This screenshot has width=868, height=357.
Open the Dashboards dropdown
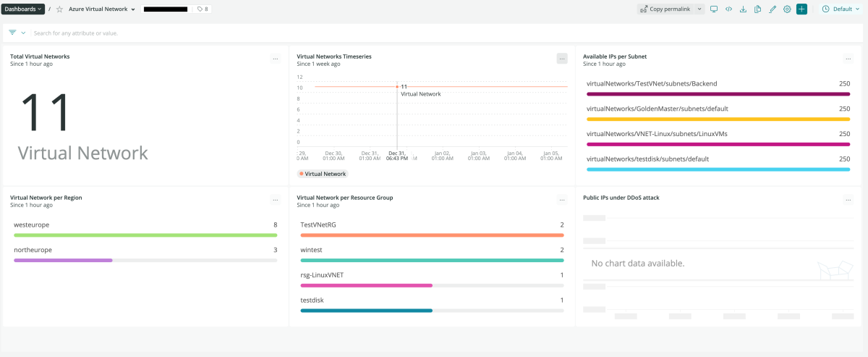pyautogui.click(x=25, y=9)
